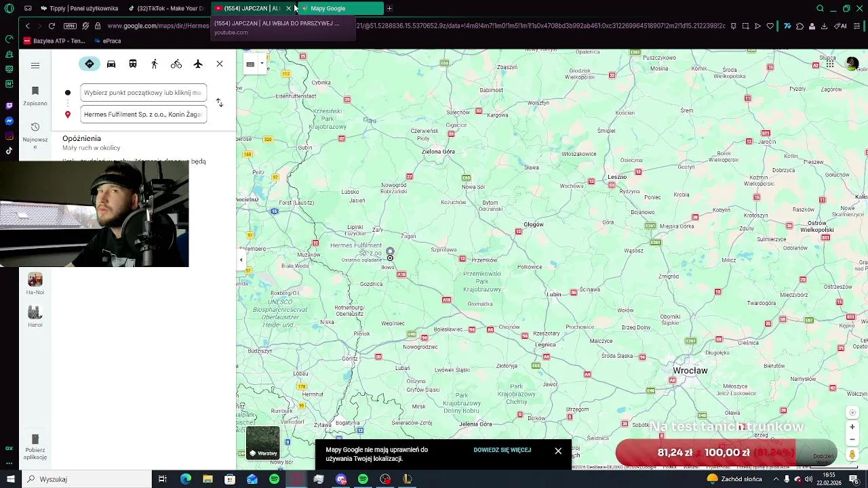Reload the current page
Image resolution: width=868 pixels, height=488 pixels.
[52, 26]
